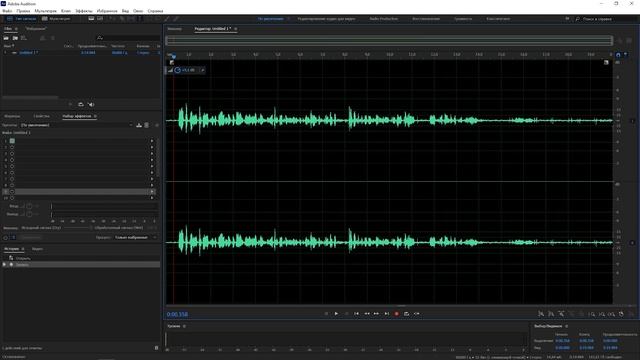Image resolution: width=640 pixels, height=360 pixels.
Task: Switch to the Effects Rack tab
Action: coord(77,116)
